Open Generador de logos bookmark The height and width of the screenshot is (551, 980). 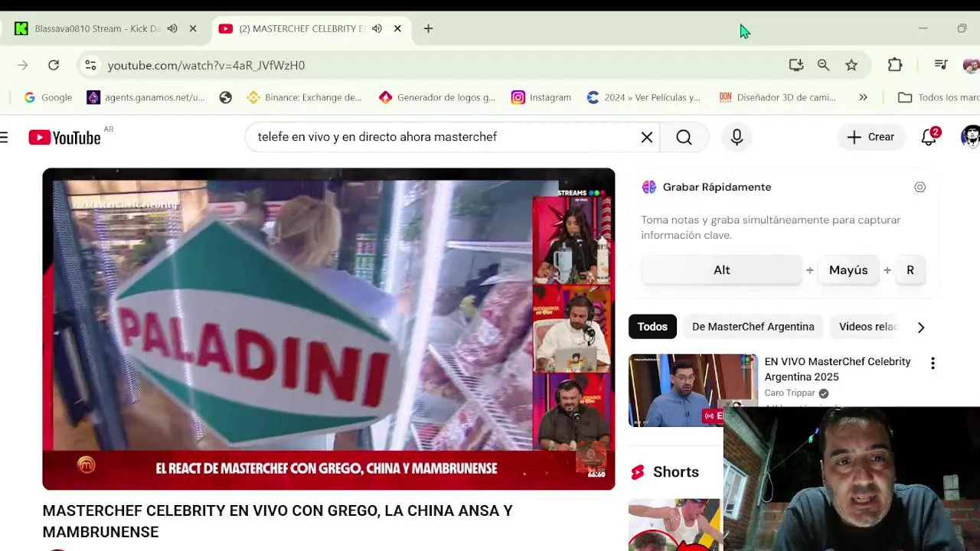pyautogui.click(x=437, y=97)
